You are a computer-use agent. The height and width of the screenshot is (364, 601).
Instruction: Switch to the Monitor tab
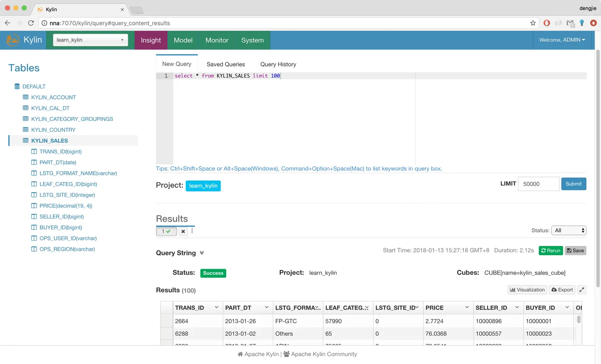[x=217, y=40]
